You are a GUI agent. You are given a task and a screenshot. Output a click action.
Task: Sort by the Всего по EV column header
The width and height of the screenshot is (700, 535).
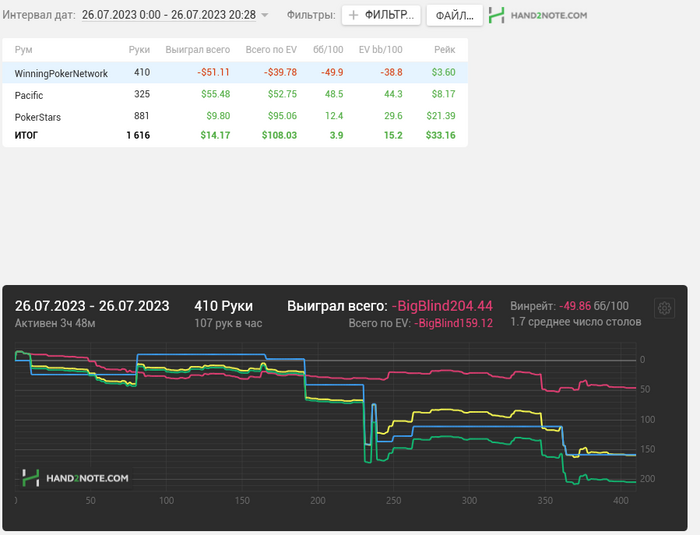271,50
